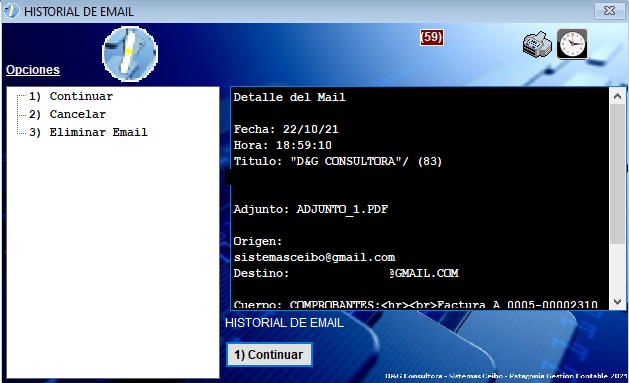Close the Historial de Email window
This screenshot has width=629, height=383.
pos(609,10)
